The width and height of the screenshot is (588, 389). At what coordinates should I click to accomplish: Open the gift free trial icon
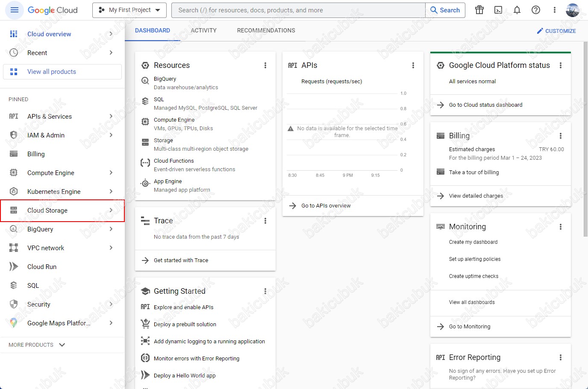479,10
